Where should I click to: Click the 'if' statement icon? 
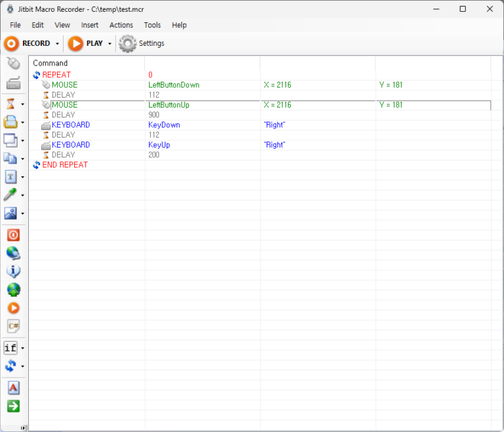10,348
